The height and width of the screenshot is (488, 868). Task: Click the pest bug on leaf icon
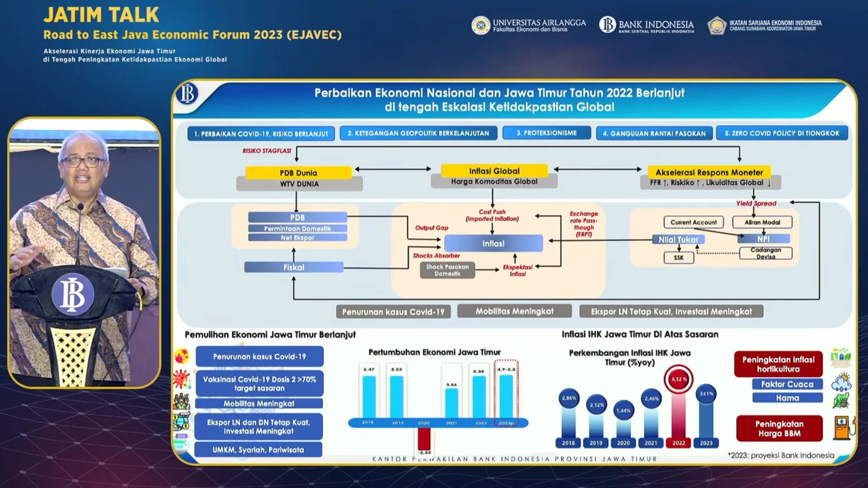point(841,400)
